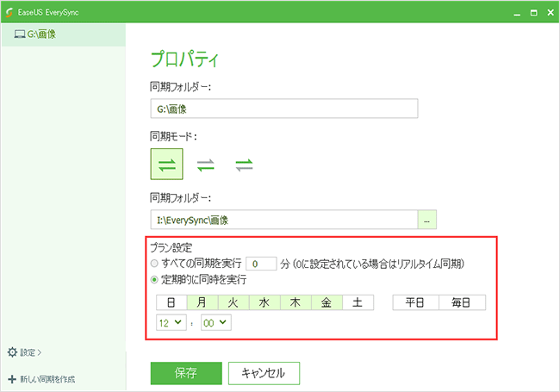This screenshot has width=560, height=392.
Task: Click the キャンセル cancel button
Action: click(264, 373)
